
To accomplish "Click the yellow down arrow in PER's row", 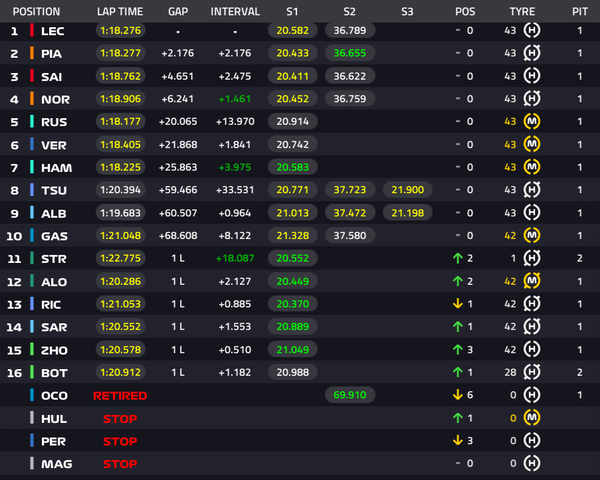I will 458,441.
